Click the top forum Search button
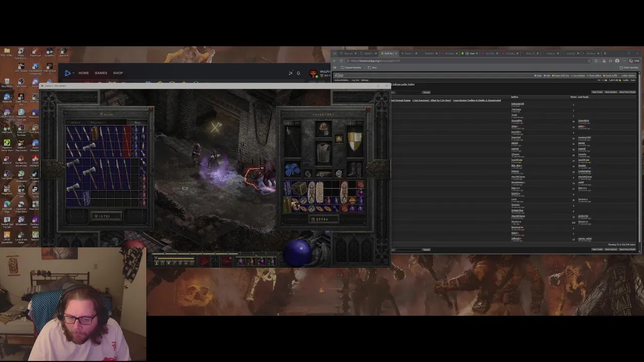This screenshot has height=362, width=644. pyautogui.click(x=426, y=93)
